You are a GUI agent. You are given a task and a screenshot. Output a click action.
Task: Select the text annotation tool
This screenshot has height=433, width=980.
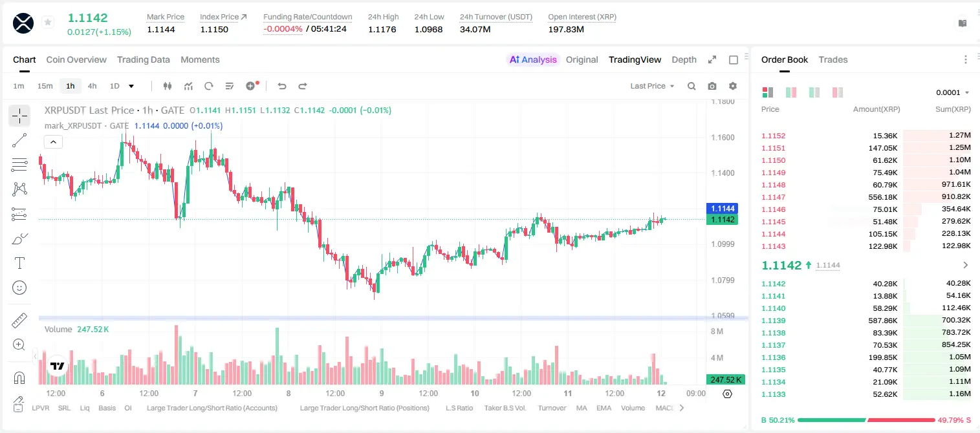(x=19, y=263)
